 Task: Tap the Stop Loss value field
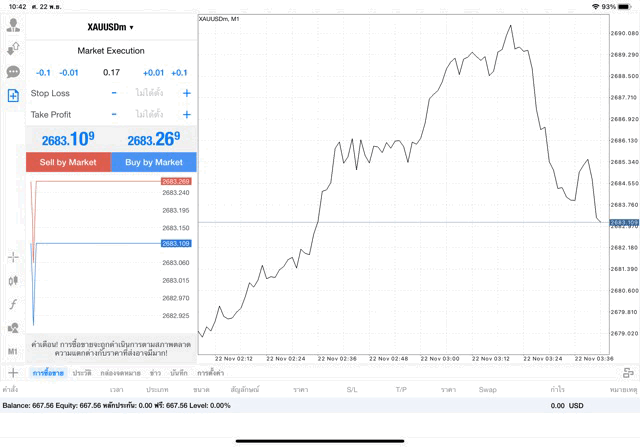tap(150, 93)
